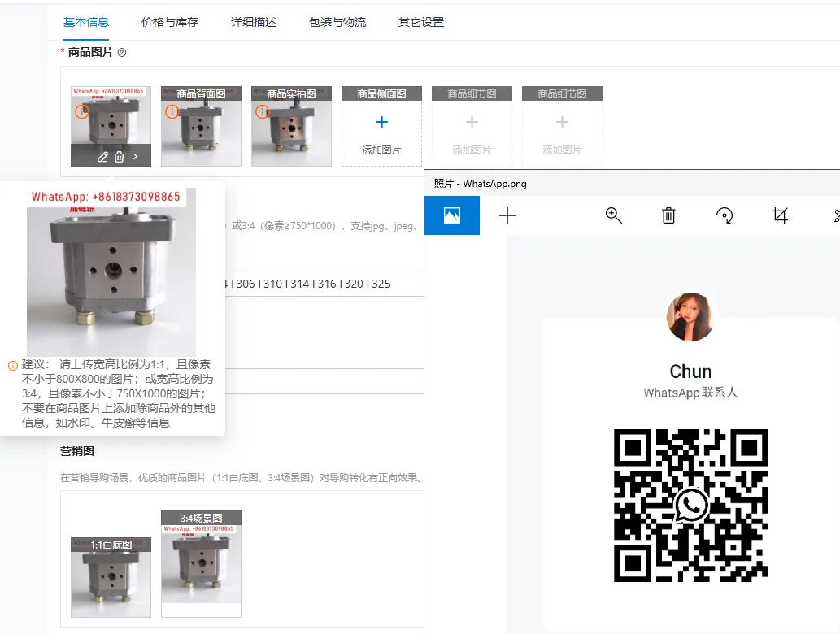Select the 基本信息 tab
Viewport: 840px width, 634px height.
tap(86, 22)
